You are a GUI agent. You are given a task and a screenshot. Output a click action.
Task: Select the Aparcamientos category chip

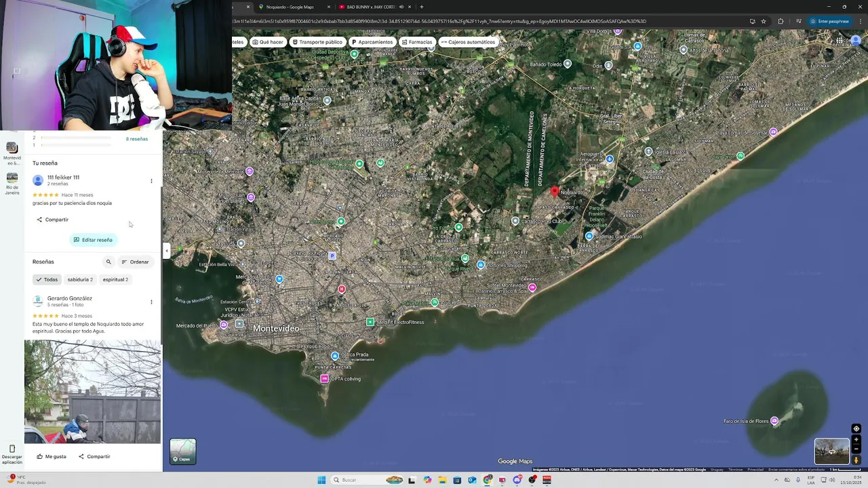pos(372,42)
